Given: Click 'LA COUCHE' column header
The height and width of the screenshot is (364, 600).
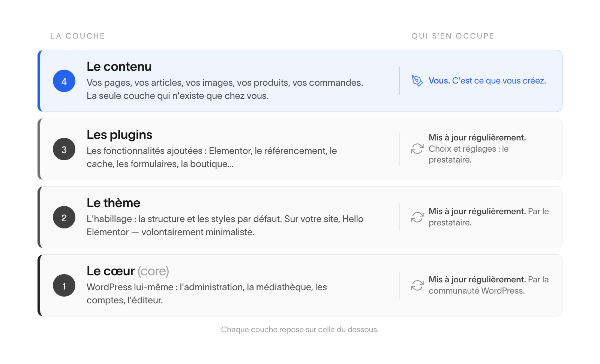Looking at the screenshot, I should [x=78, y=36].
